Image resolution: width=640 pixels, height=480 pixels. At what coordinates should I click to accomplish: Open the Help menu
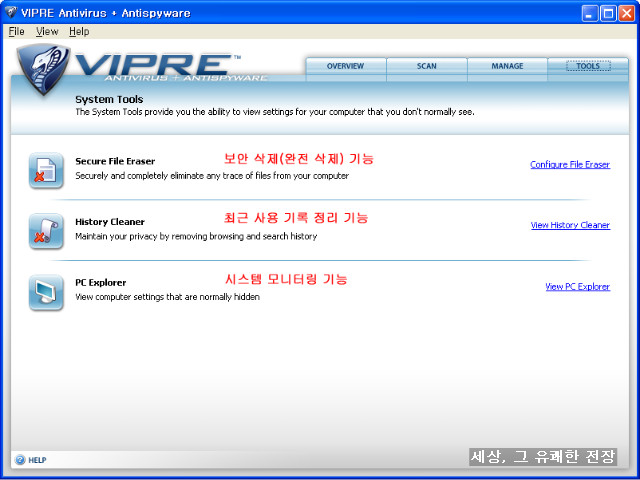point(79,31)
